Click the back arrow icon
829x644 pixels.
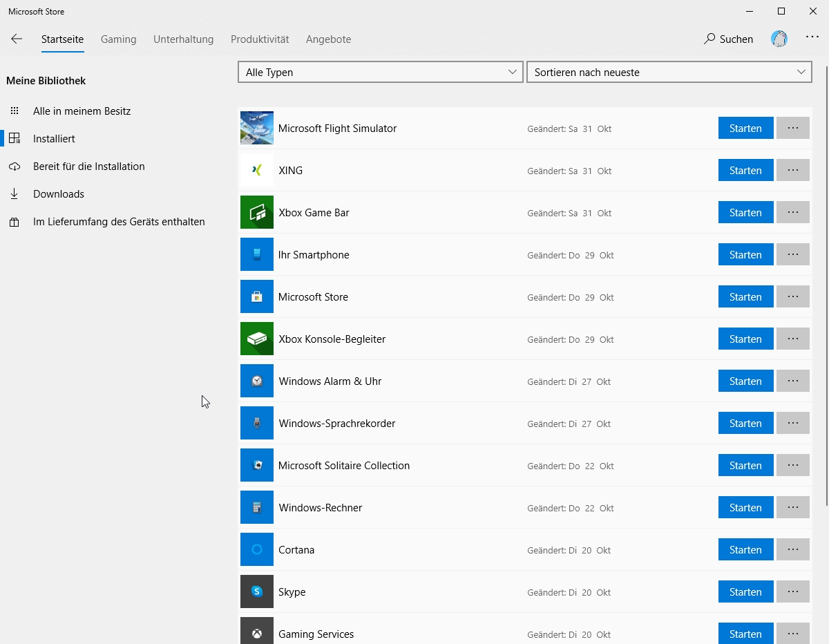tap(17, 39)
